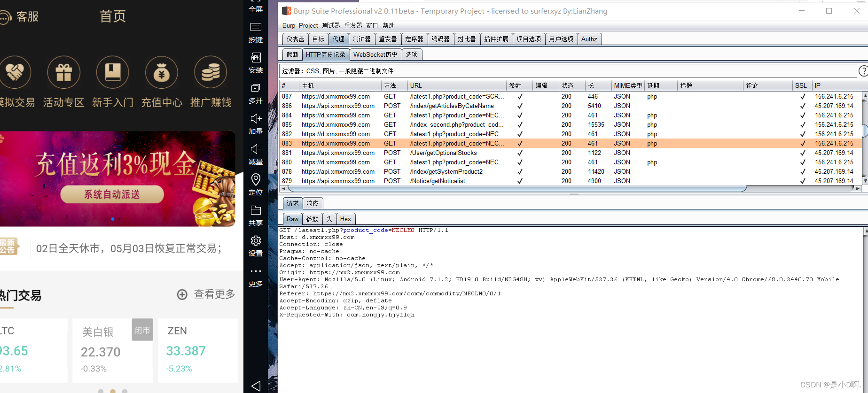Tap the 最新公告 announcement text
This screenshot has height=393, width=868.
129,248
